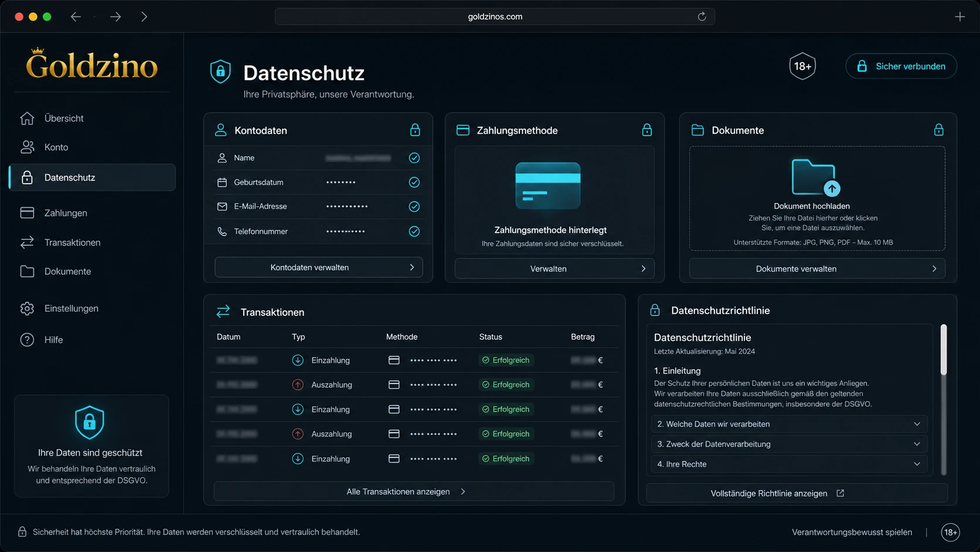Select the Datenschutz menu item
This screenshot has width=980, height=552.
click(92, 177)
